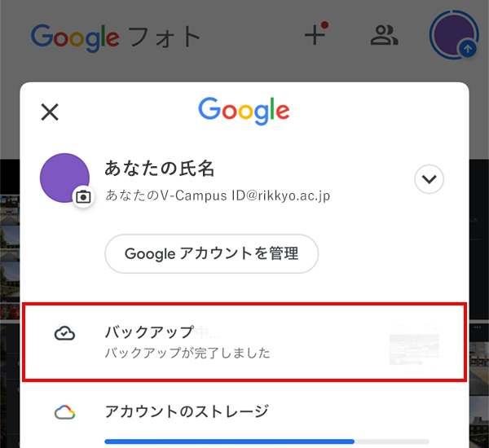This screenshot has height=448, width=489.
Task: Click バックアップが完了しました status text
Action: (187, 353)
